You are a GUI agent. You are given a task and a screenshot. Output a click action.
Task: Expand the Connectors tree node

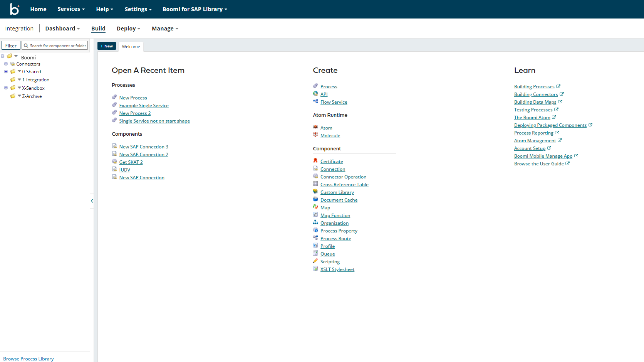[x=6, y=64]
